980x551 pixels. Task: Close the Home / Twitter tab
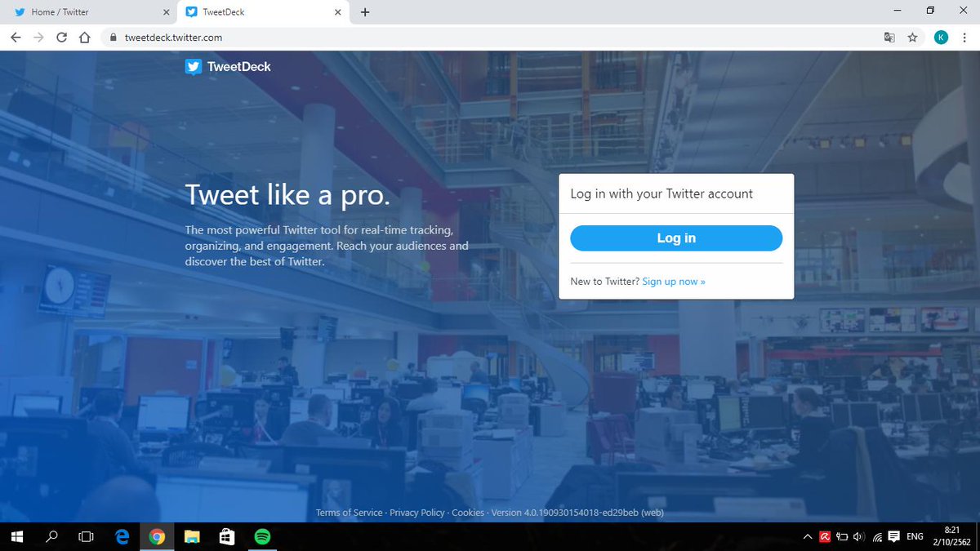(x=166, y=12)
